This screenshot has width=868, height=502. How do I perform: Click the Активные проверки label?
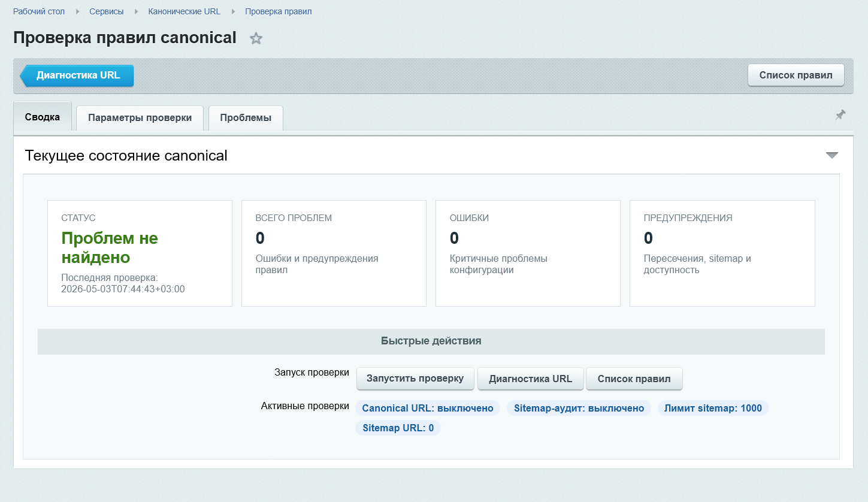point(305,406)
